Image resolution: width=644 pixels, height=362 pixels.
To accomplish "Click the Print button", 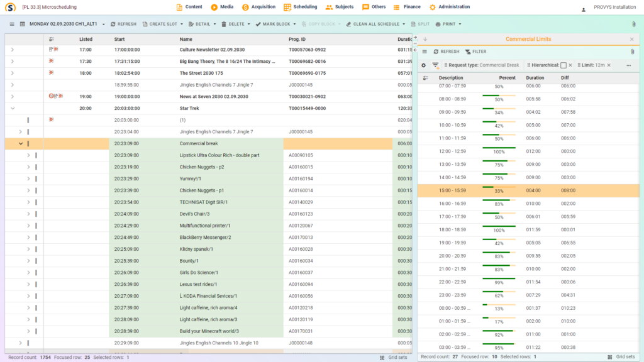I will pos(446,25).
